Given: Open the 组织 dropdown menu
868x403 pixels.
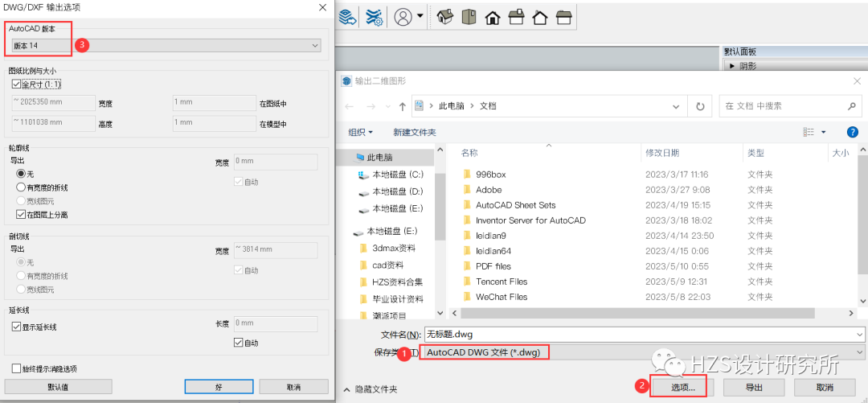Looking at the screenshot, I should tap(360, 133).
